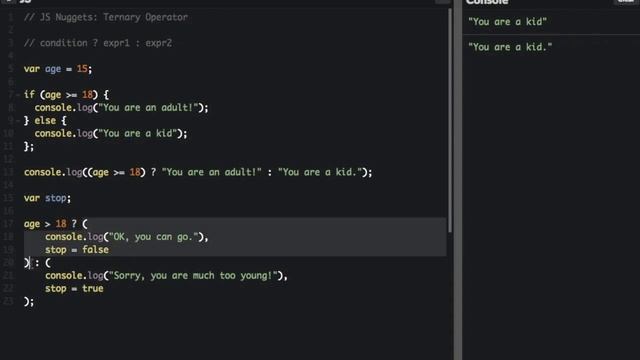The image size is (640, 360).
Task: Click the second console output "You are a kid."
Action: pos(510,47)
